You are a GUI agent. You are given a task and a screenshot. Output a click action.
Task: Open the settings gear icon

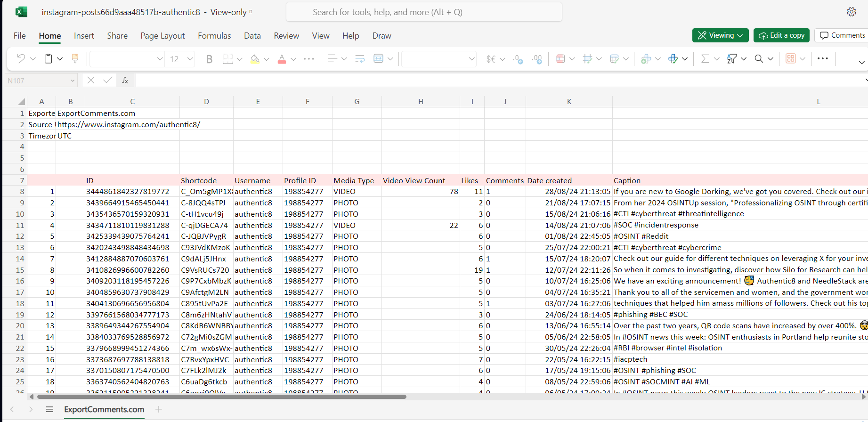pos(851,12)
